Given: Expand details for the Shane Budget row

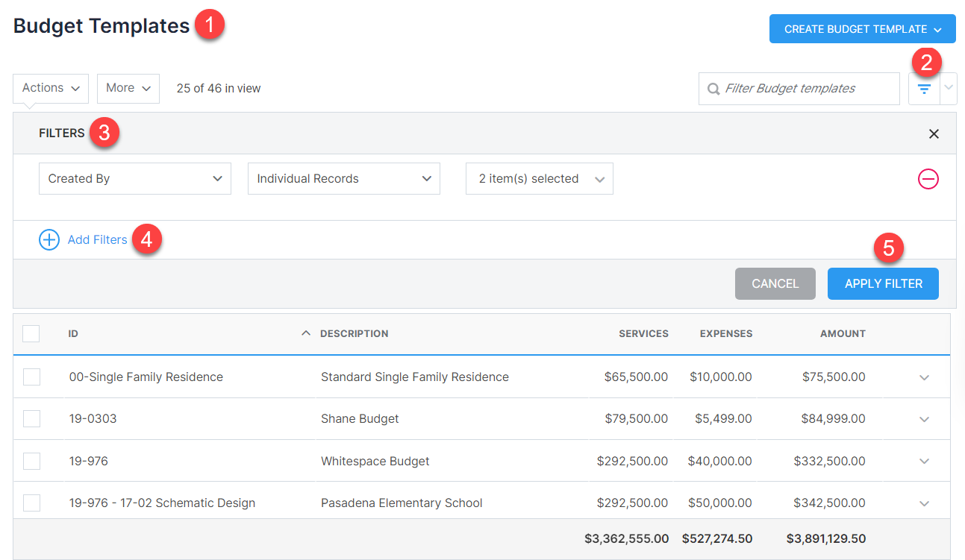Looking at the screenshot, I should pyautogui.click(x=924, y=418).
